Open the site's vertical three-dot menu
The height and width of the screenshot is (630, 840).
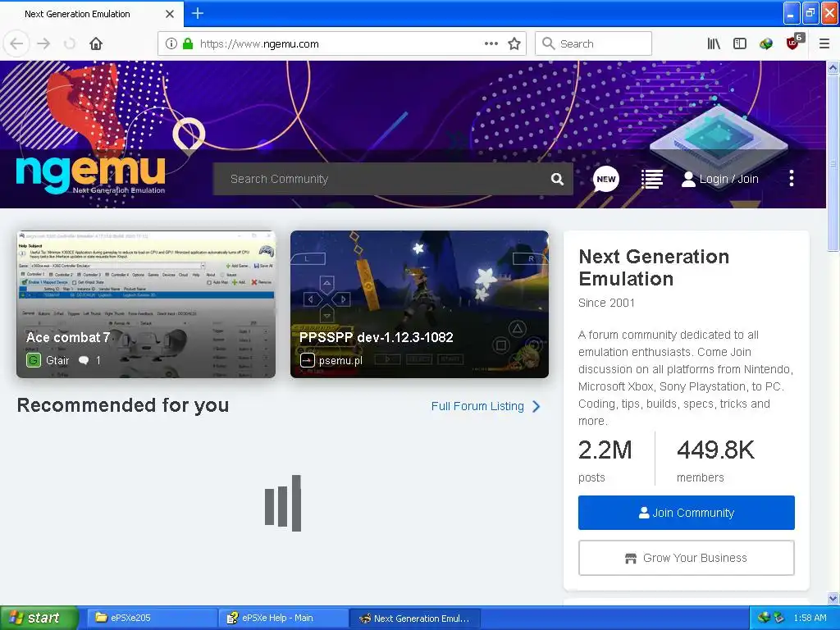click(792, 178)
